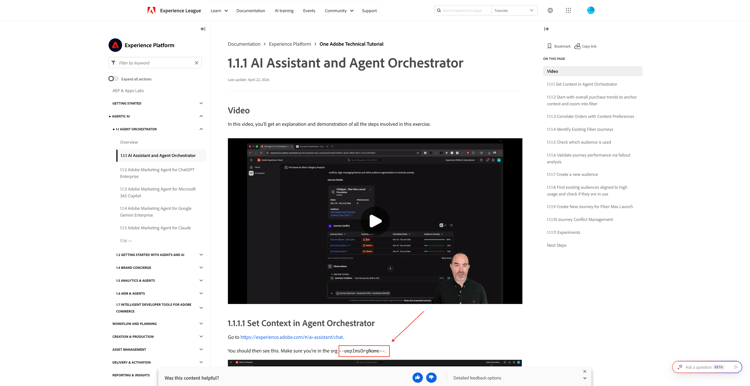The image size is (750, 386).
Task: Click Experience Platform in the breadcrumb
Action: click(x=290, y=44)
